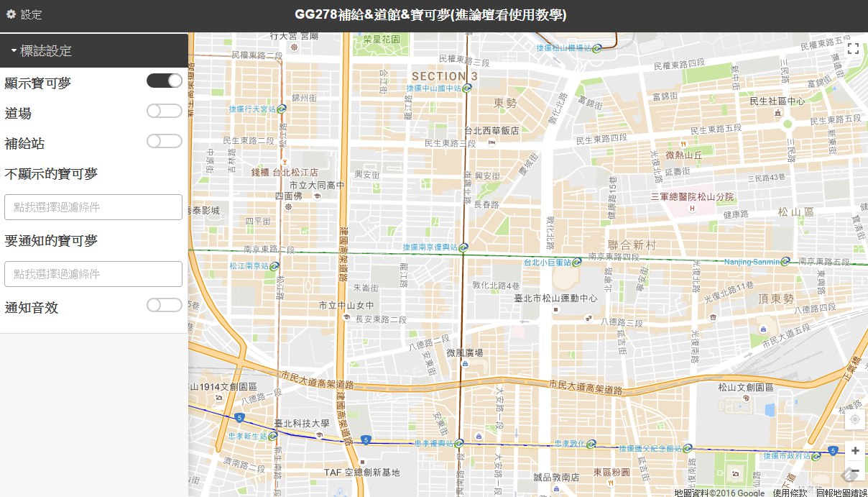Turn off the 顯示寶可夢 switch
Screen dimensions: 868x497
click(165, 81)
